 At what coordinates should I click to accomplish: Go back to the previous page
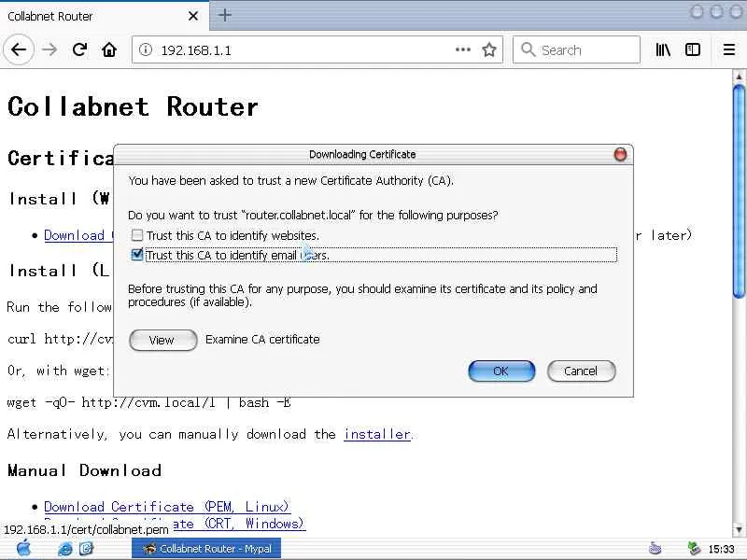[19, 49]
